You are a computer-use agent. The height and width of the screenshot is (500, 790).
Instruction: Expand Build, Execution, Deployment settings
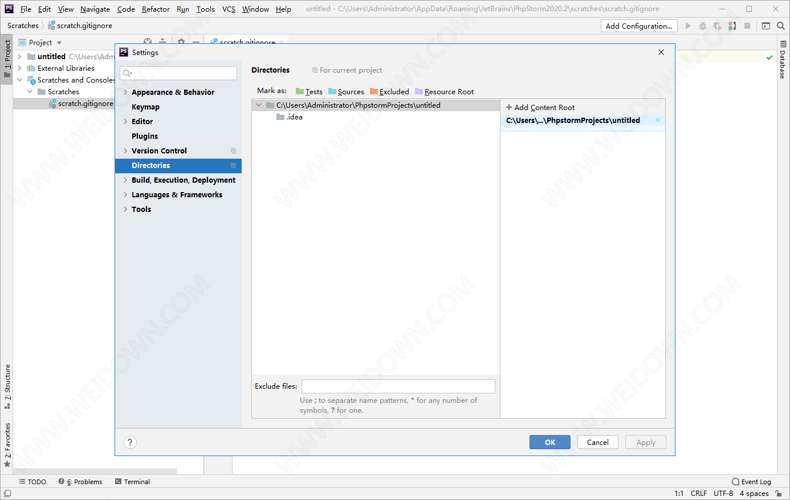pyautogui.click(x=125, y=180)
